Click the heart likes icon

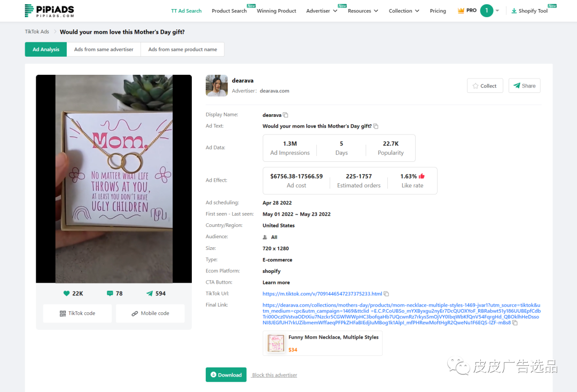pyautogui.click(x=67, y=293)
